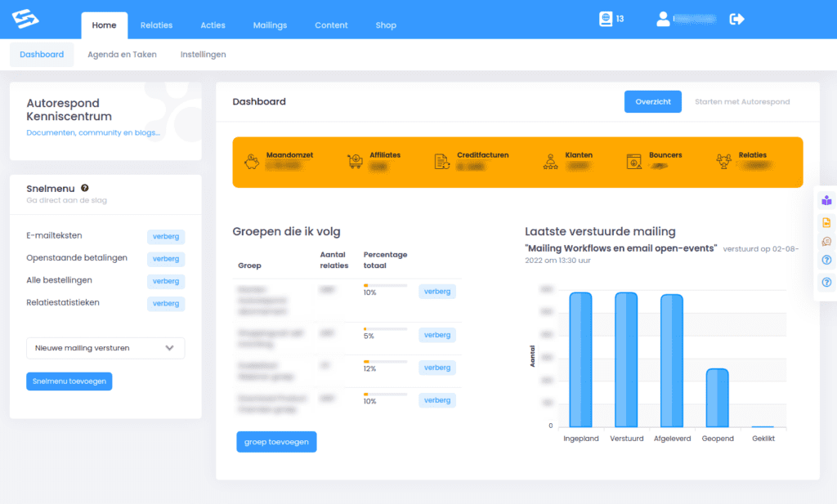Click the lower blue help circle sidebar icon

pos(826,282)
